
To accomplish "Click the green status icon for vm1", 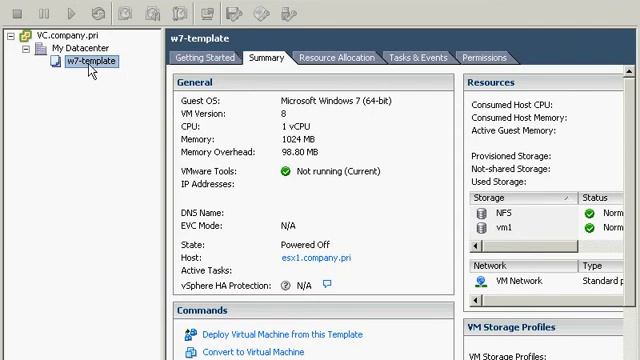I will click(x=589, y=228).
